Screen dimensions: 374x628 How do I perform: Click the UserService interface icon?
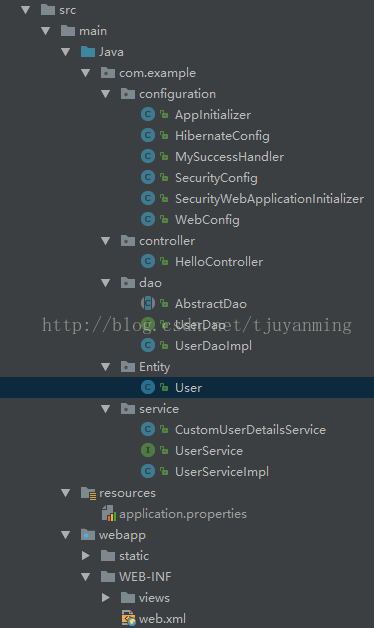point(148,450)
